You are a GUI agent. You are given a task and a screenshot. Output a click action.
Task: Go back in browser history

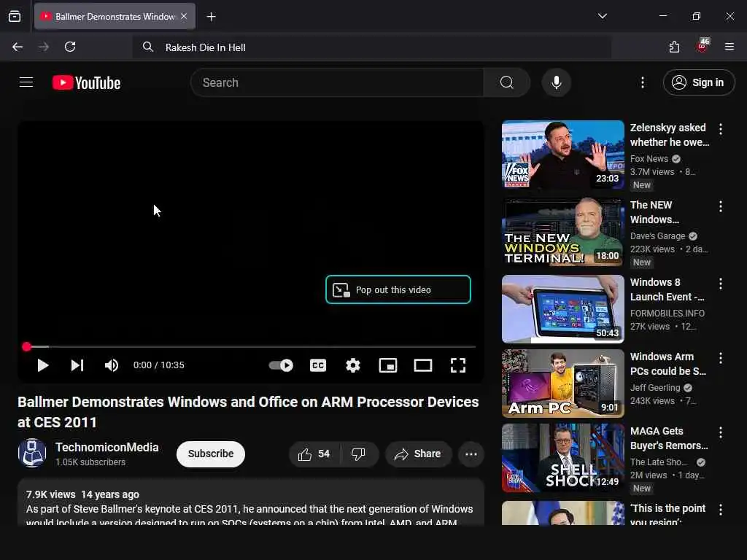pyautogui.click(x=18, y=47)
